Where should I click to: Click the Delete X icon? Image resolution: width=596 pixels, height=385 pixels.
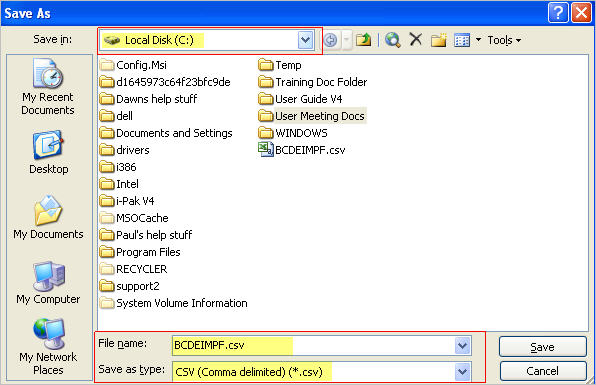point(416,39)
